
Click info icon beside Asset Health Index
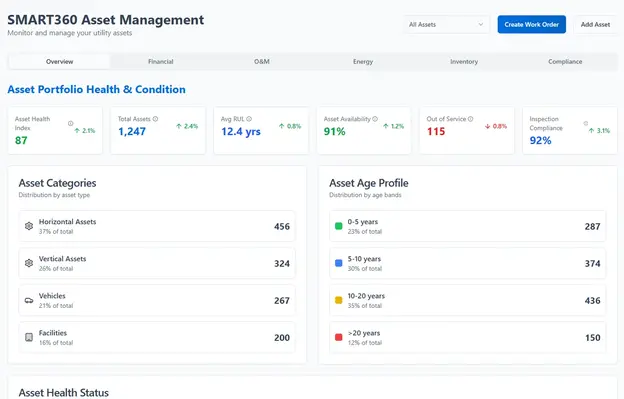coord(70,123)
